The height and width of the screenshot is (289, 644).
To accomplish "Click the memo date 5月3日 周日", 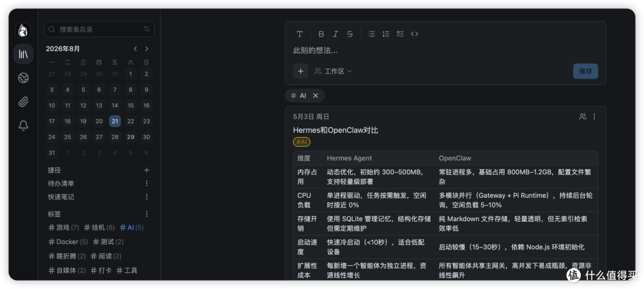I will coord(311,117).
